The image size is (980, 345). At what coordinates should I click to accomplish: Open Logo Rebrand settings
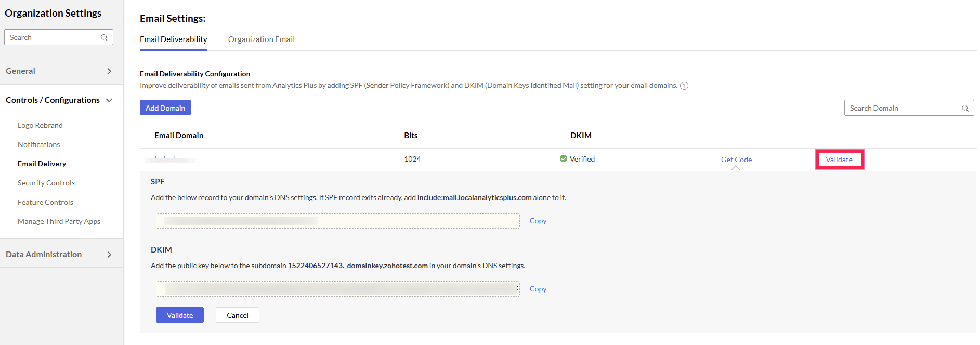point(40,125)
